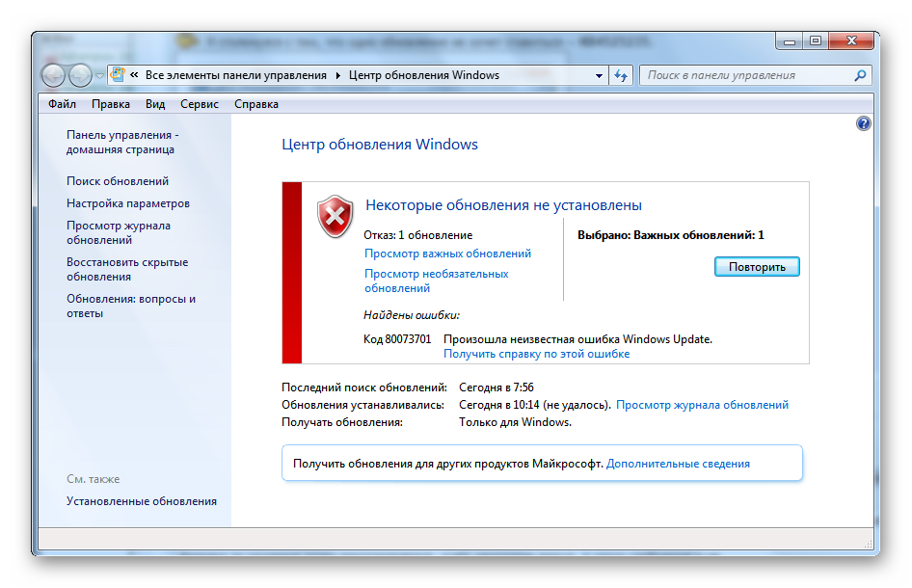The width and height of the screenshot is (912, 588).
Task: Open Настройка параметров in sidebar
Action: 128,203
